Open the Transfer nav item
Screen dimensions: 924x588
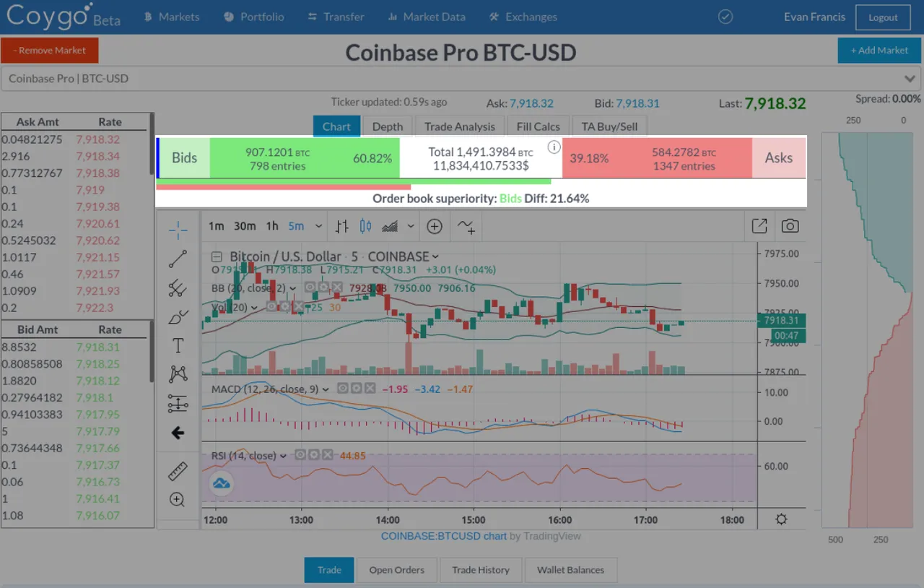click(x=336, y=17)
